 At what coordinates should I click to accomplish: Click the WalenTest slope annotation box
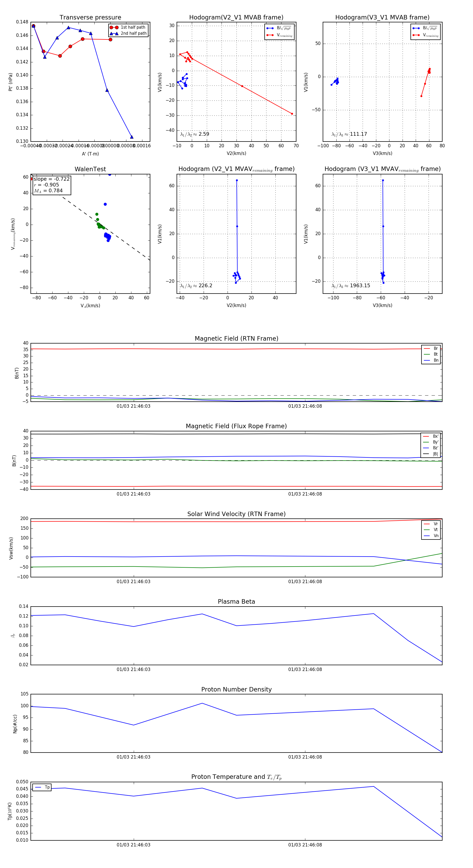[x=52, y=185]
